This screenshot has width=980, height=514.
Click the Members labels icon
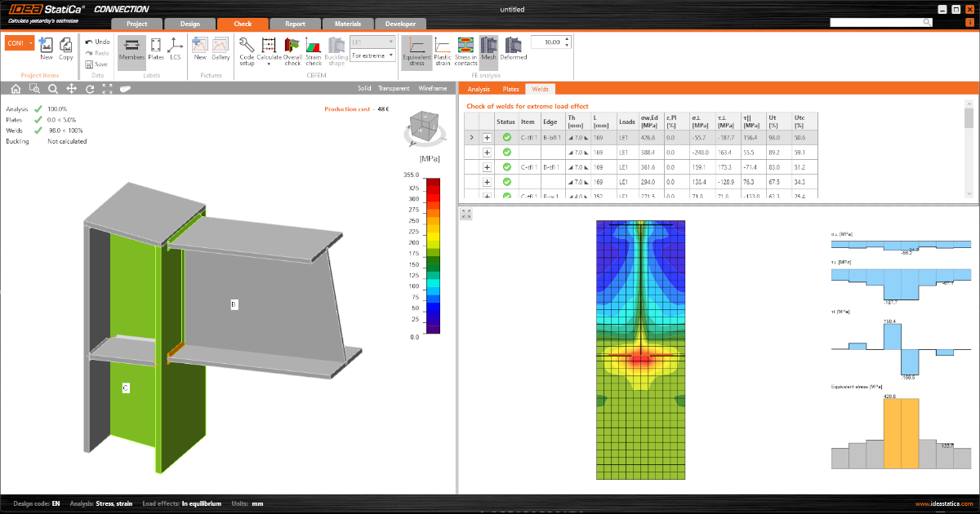[x=132, y=51]
